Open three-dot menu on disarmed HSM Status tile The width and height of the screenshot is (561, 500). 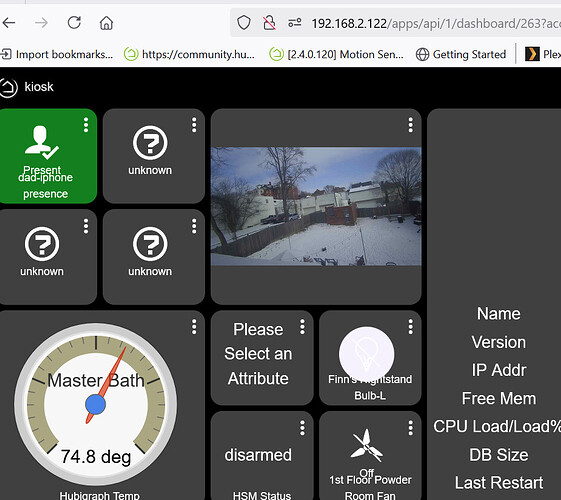click(x=302, y=428)
